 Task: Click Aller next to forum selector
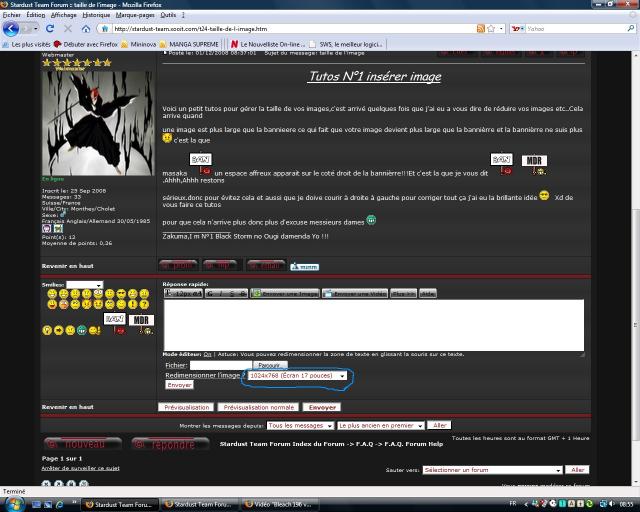tap(577, 470)
